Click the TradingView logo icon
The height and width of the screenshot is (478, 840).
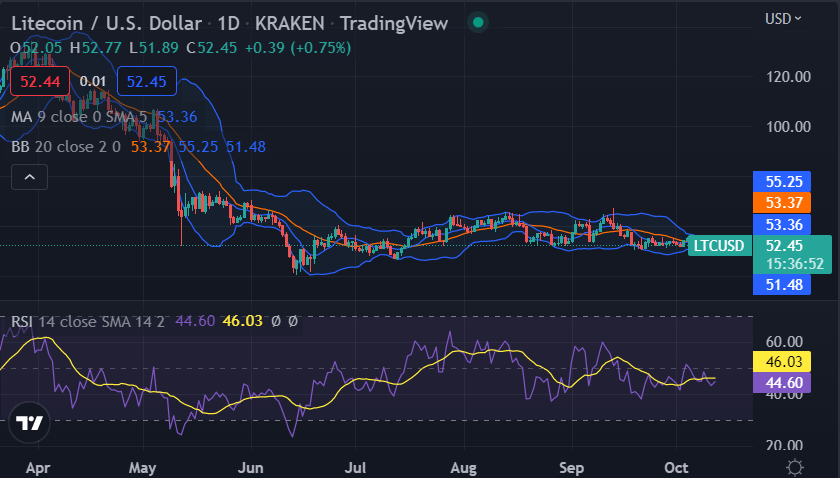(x=29, y=423)
